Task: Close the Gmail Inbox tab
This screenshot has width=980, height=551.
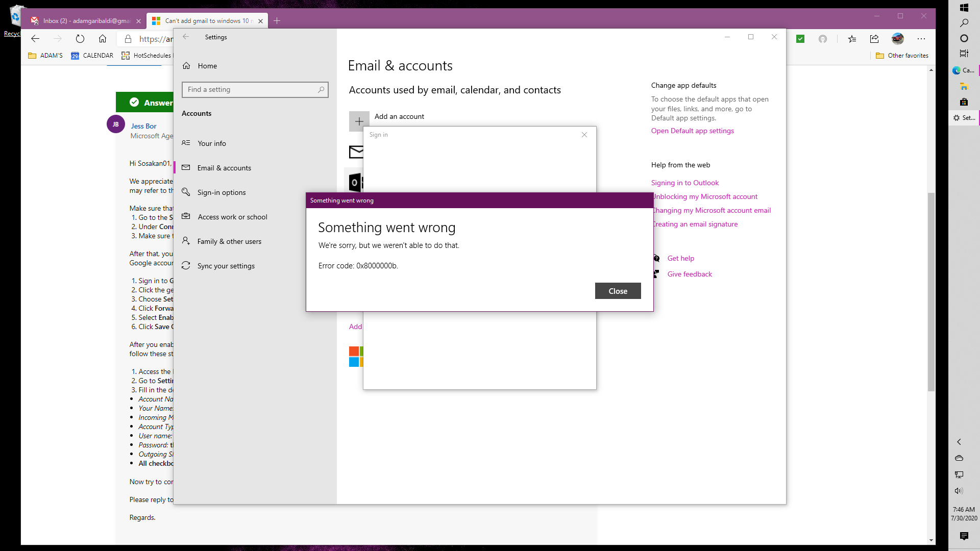Action: pyautogui.click(x=138, y=21)
